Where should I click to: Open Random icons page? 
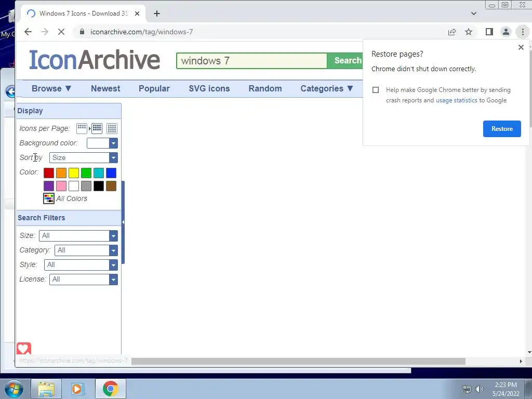point(265,88)
